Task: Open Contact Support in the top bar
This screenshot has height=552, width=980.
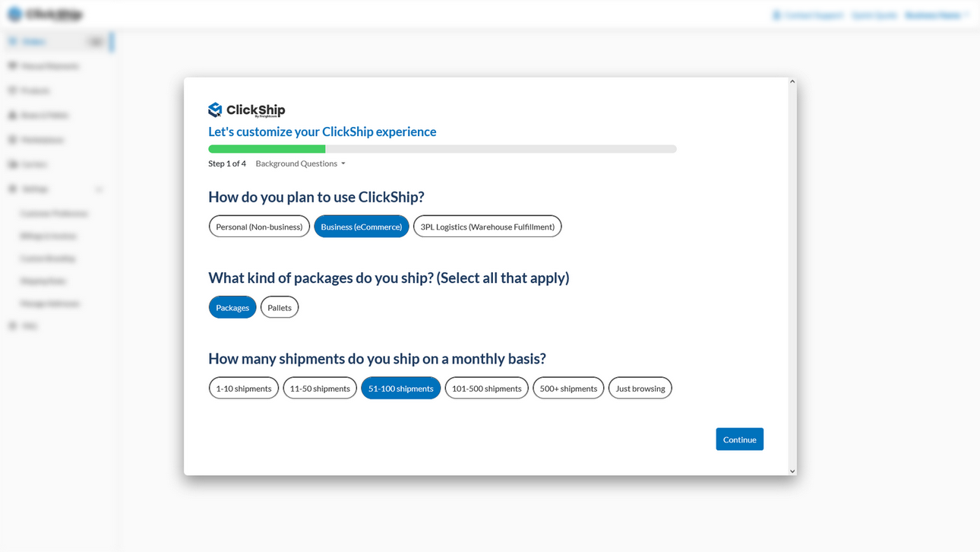Action: coord(808,15)
